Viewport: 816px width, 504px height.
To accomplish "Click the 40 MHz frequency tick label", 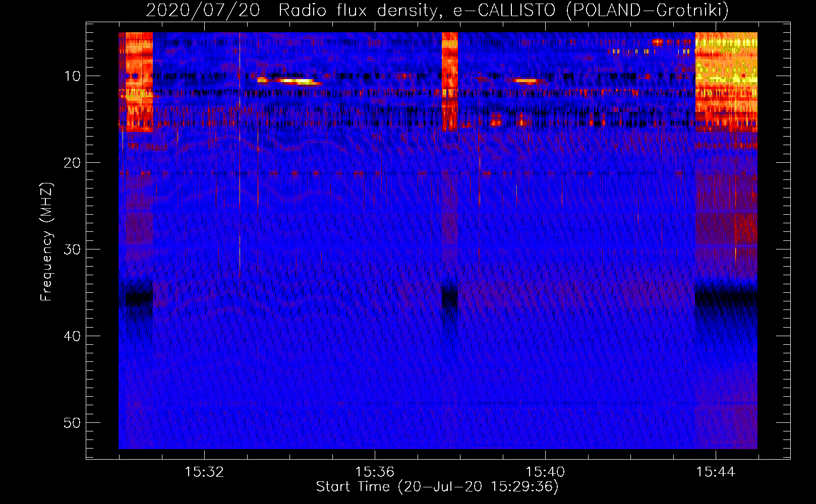I will point(73,336).
